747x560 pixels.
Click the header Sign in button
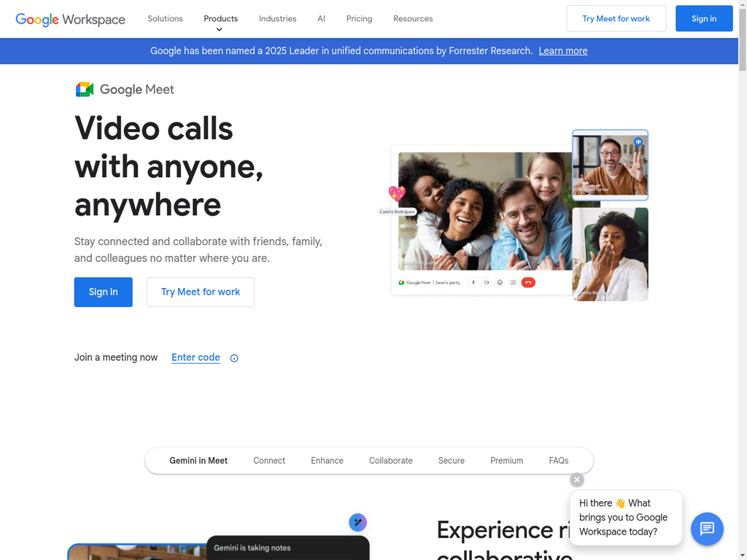[704, 18]
